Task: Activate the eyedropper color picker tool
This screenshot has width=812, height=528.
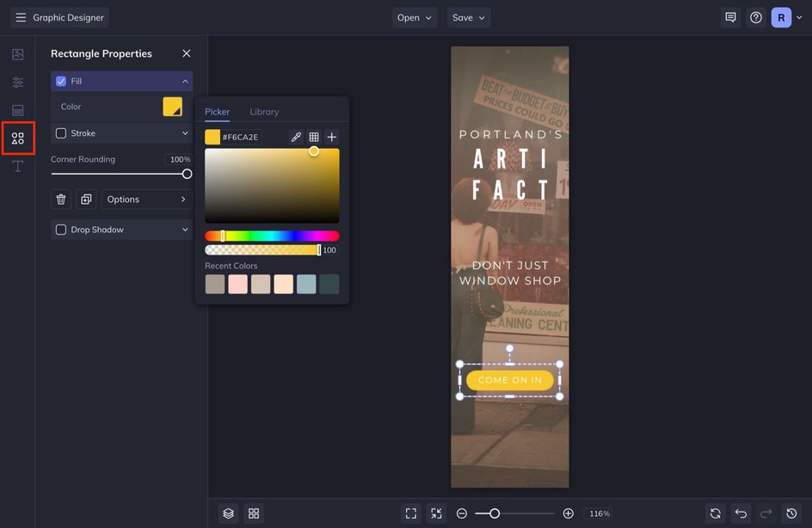Action: tap(296, 137)
